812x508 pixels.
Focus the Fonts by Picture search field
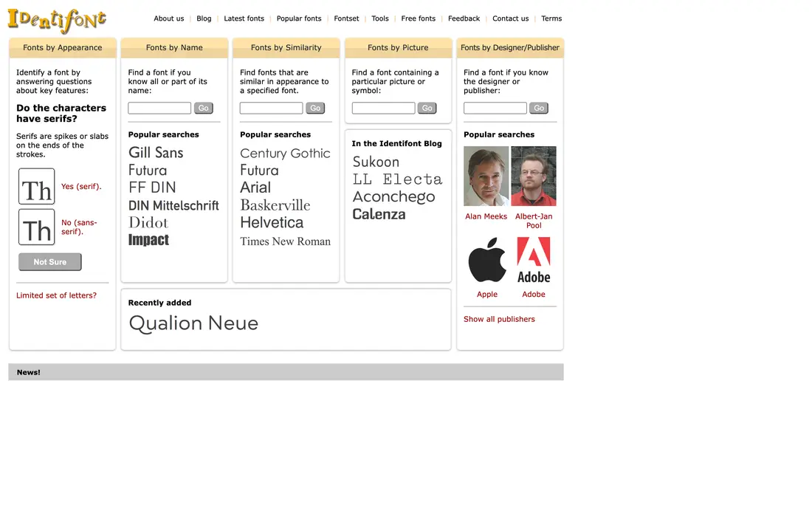click(383, 109)
